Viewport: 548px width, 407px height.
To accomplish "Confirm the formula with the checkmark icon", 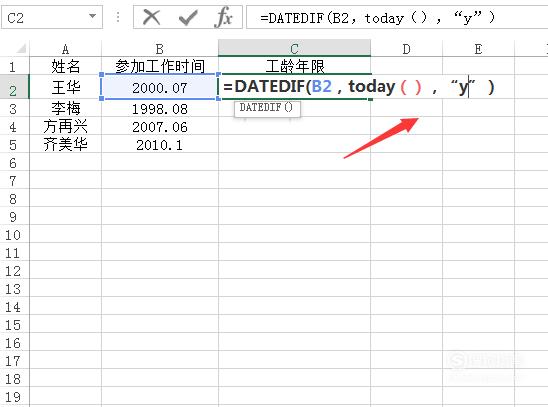I will pos(187,17).
